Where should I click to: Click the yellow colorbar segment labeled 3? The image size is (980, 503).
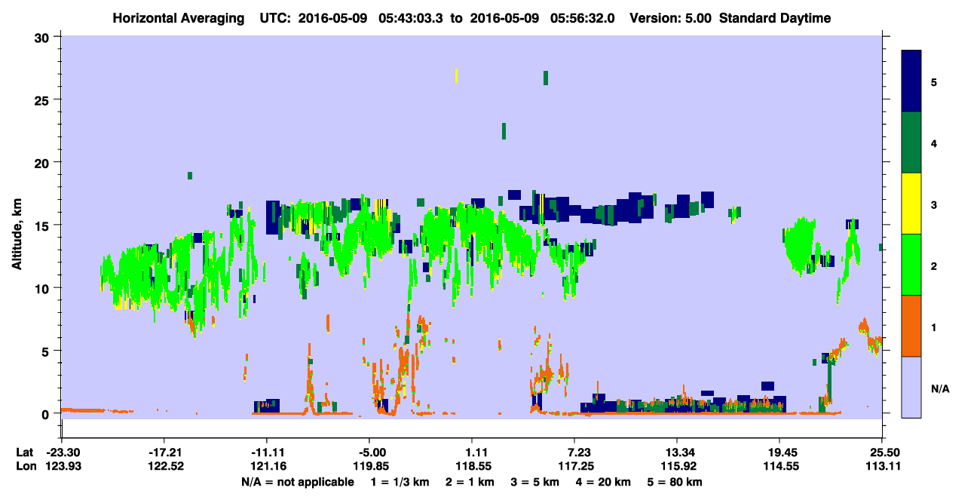[911, 204]
